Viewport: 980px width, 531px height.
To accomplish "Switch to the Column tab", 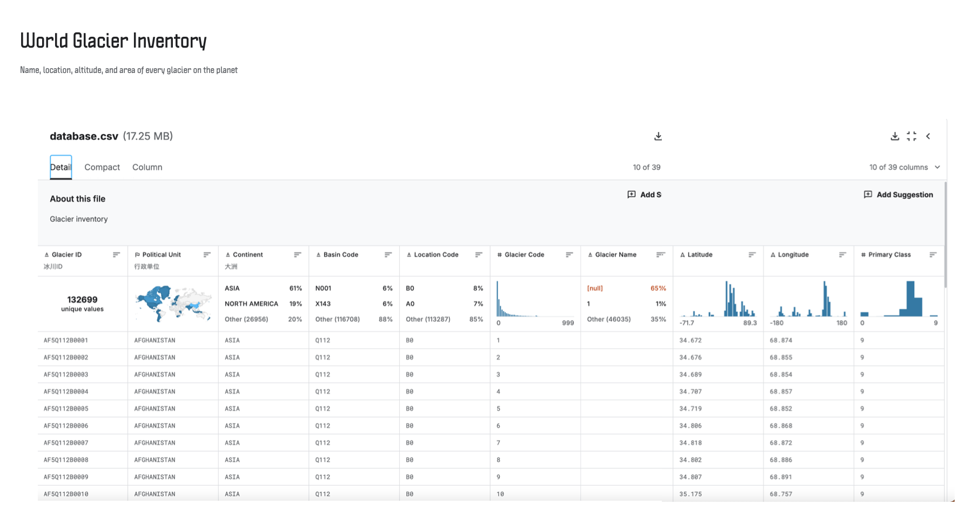I will pos(147,168).
